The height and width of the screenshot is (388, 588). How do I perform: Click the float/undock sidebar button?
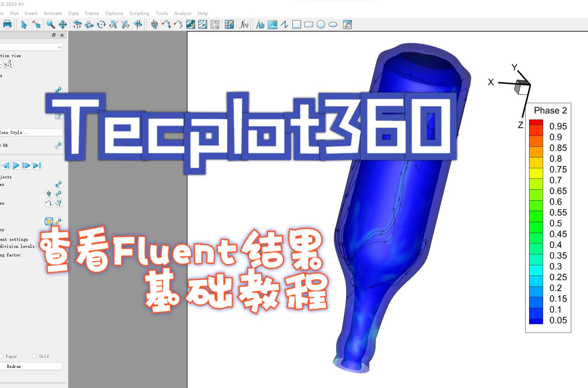tap(54, 35)
